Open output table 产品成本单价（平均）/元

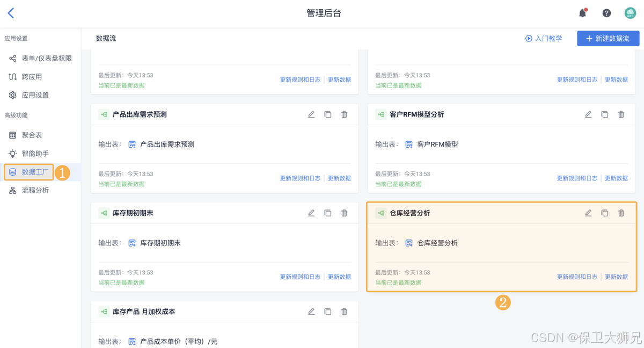(179, 342)
